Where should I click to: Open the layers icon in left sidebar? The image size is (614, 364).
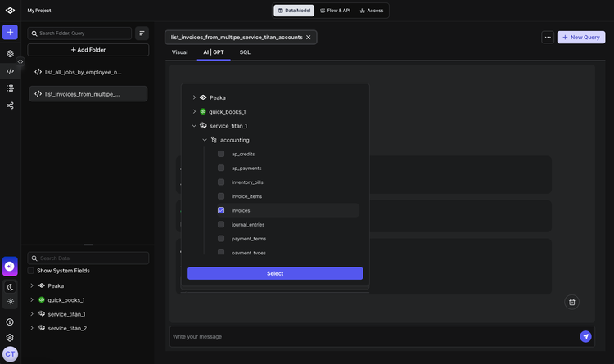(10, 53)
